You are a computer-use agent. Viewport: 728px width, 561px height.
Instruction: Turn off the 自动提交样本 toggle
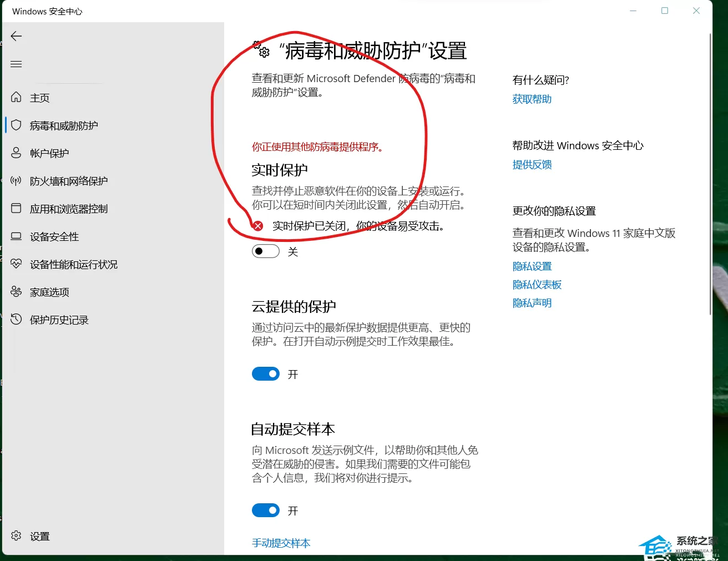[x=266, y=511]
